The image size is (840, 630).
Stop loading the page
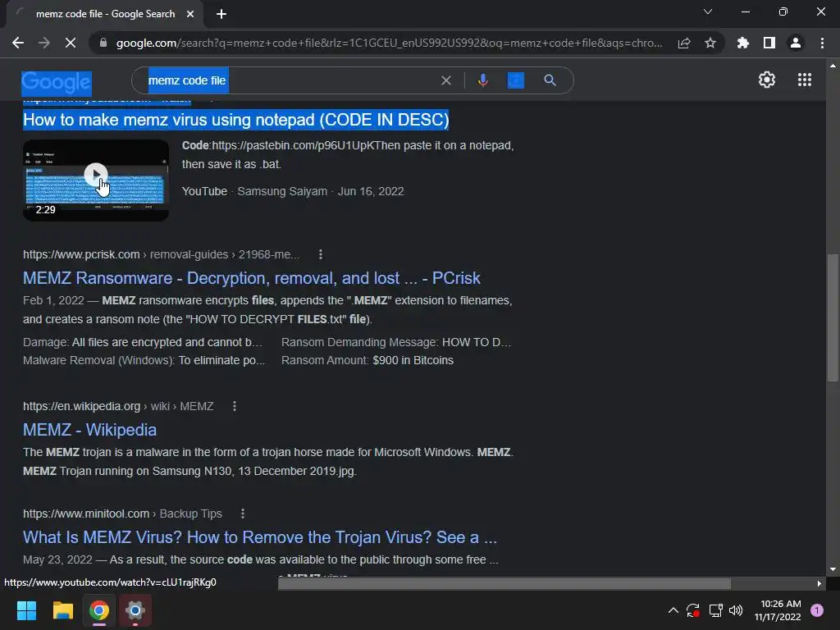[71, 43]
